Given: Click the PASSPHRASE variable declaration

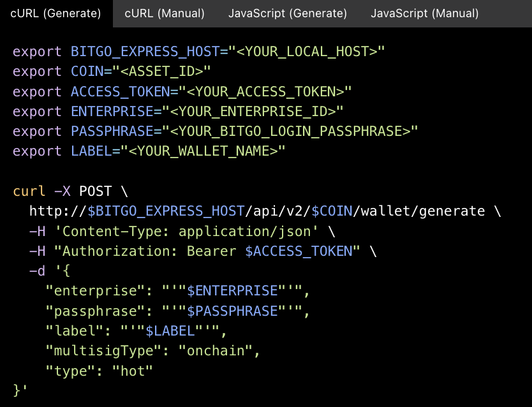Looking at the screenshot, I should (115, 131).
